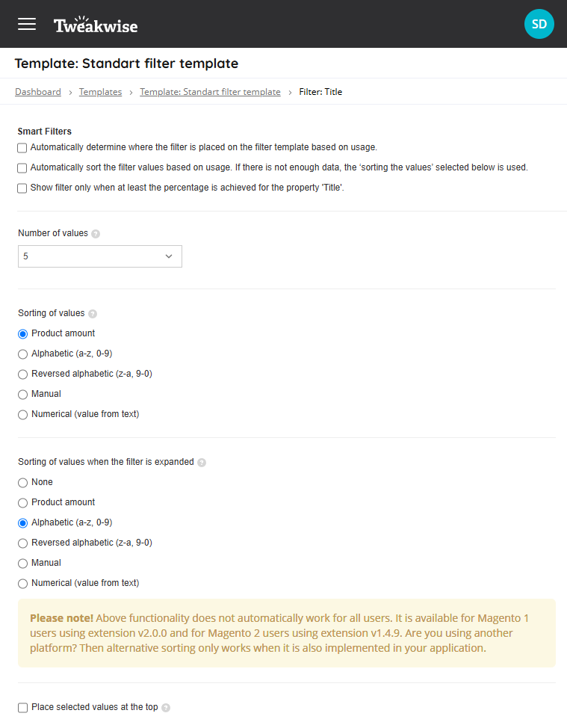Image resolution: width=567 pixels, height=728 pixels.
Task: Select None for expanded filter sorting
Action: tap(22, 483)
